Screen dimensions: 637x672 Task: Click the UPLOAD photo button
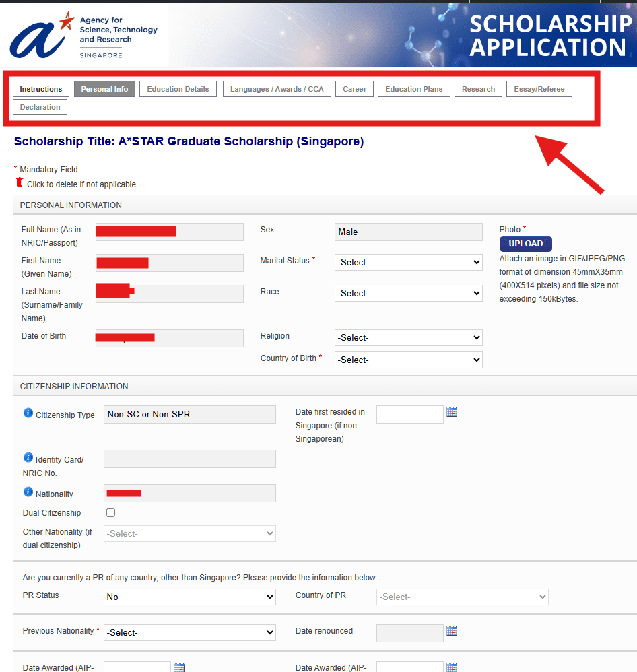click(525, 244)
